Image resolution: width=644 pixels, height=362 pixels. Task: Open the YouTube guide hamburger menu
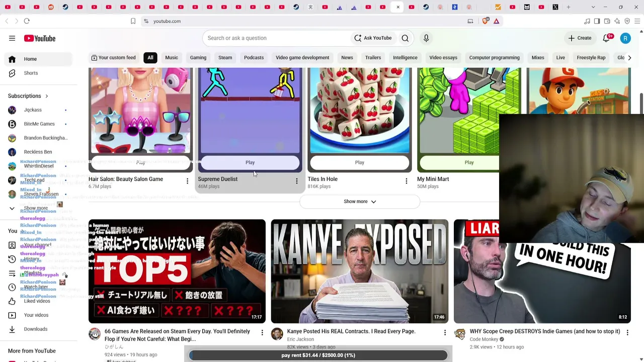(12, 38)
